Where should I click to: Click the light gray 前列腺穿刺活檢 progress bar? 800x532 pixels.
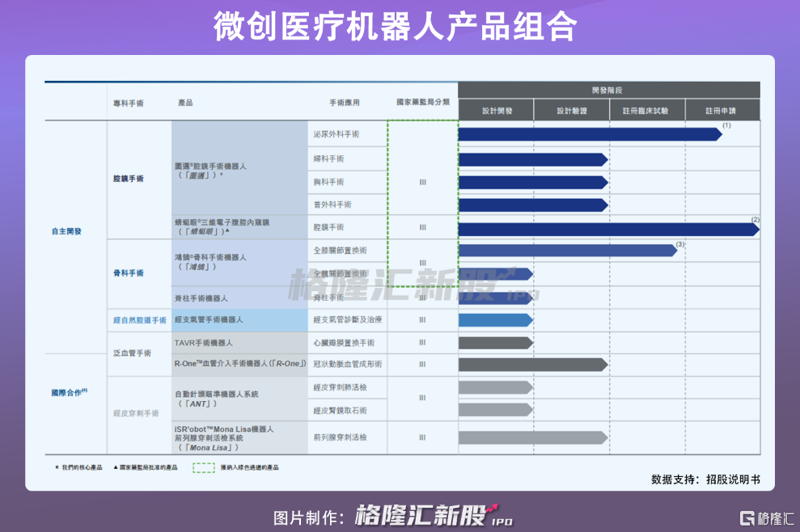click(x=533, y=437)
